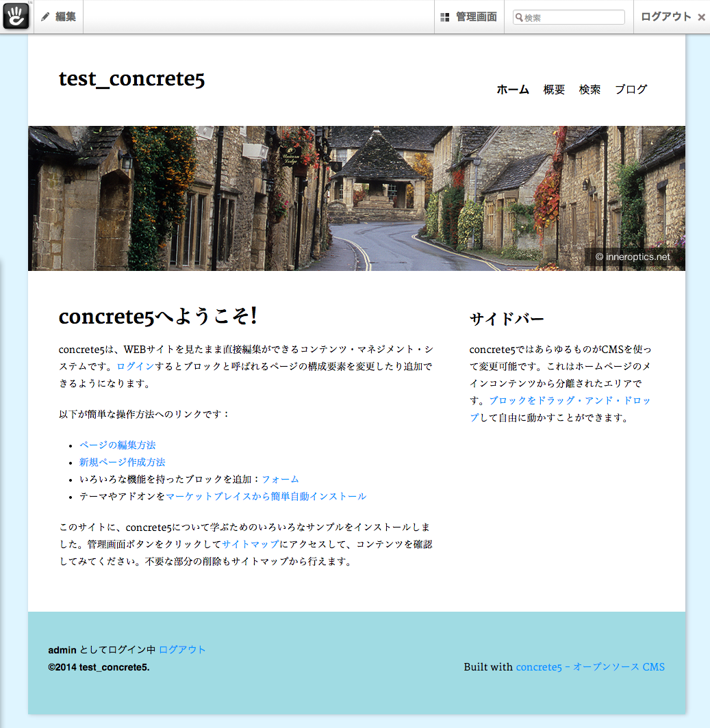Click the pencil edit icon
The height and width of the screenshot is (728, 710).
pos(45,16)
